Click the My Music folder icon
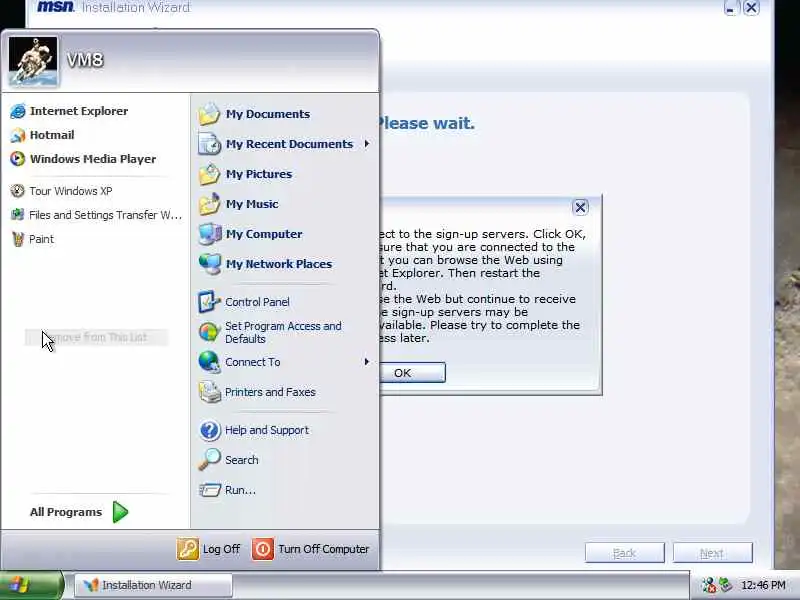This screenshot has width=800, height=600. pos(209,204)
